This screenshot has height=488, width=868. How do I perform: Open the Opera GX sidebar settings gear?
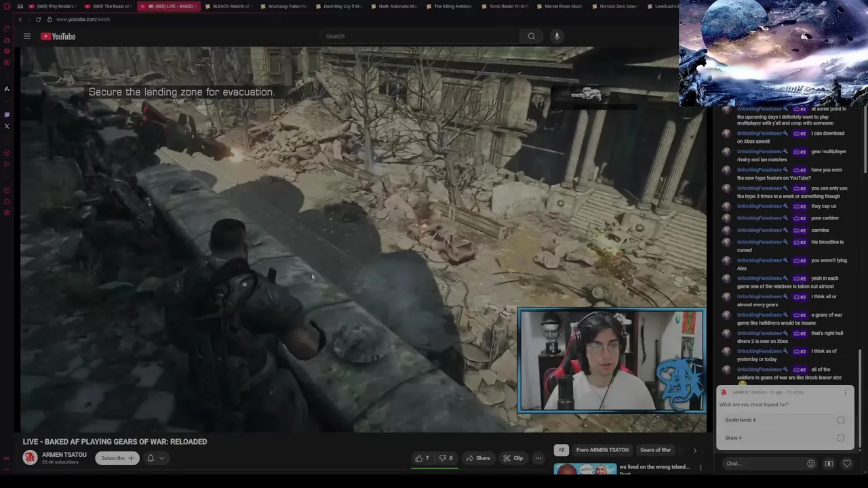[7, 213]
